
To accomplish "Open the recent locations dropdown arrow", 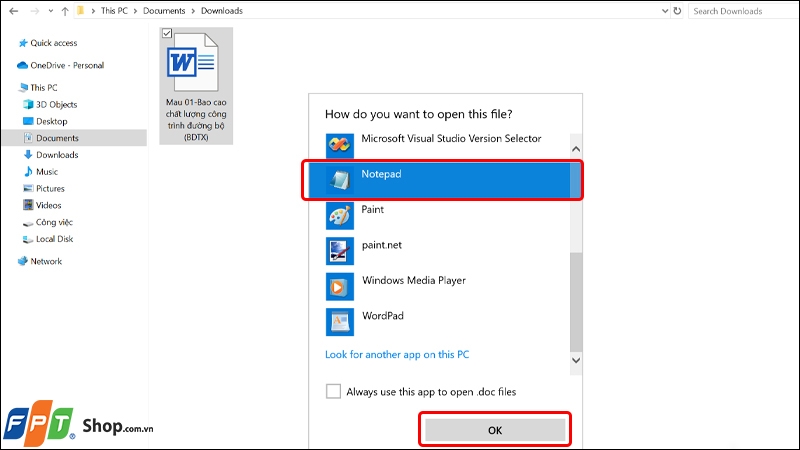I will point(51,11).
